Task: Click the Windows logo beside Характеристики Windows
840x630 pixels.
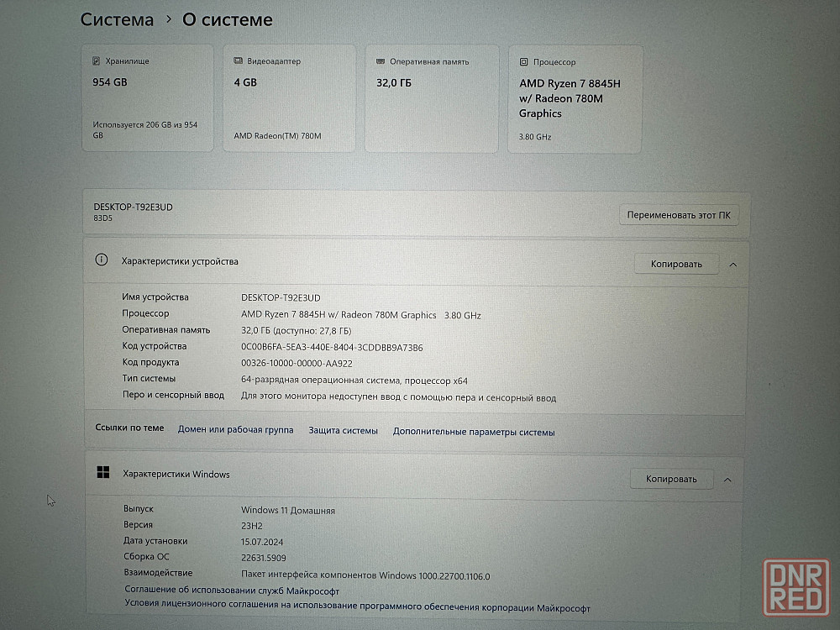Action: 103,474
